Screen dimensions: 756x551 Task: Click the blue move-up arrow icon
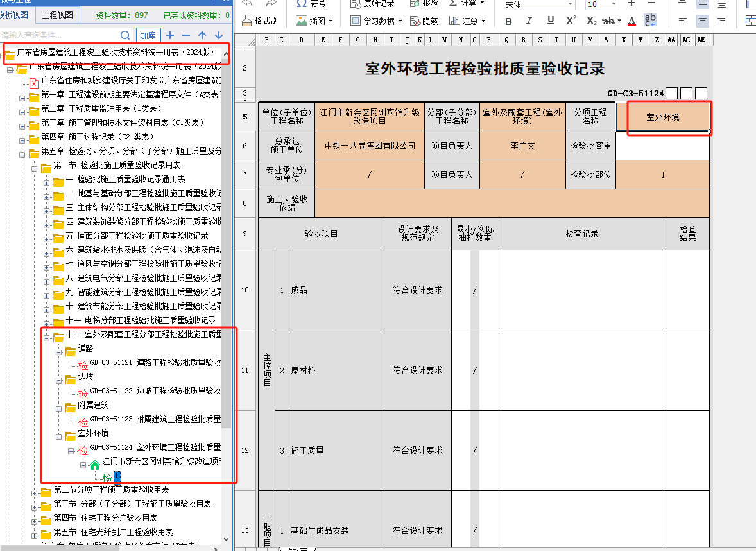[x=202, y=35]
